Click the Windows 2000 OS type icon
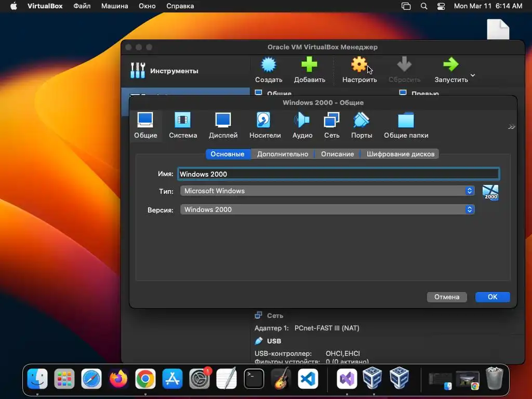This screenshot has width=532, height=399. [x=490, y=192]
